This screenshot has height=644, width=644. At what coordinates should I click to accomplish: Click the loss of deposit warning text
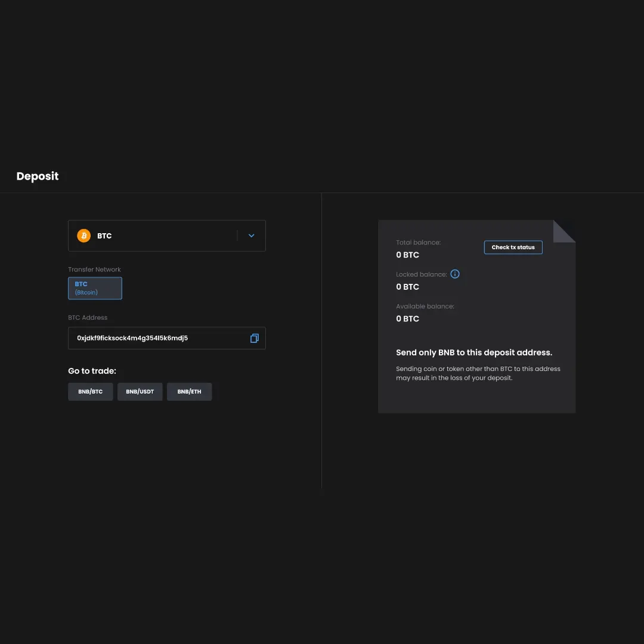(478, 373)
